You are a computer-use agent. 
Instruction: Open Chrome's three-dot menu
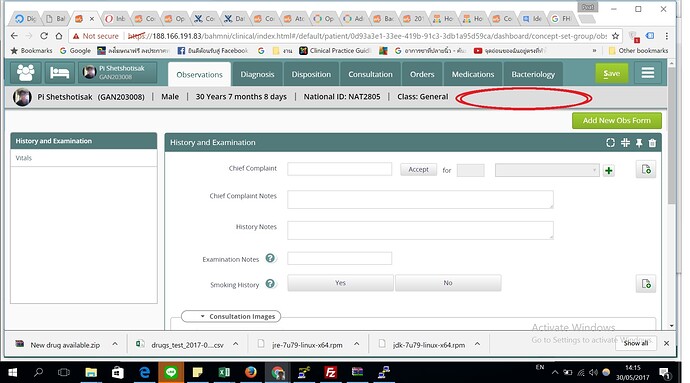point(667,36)
